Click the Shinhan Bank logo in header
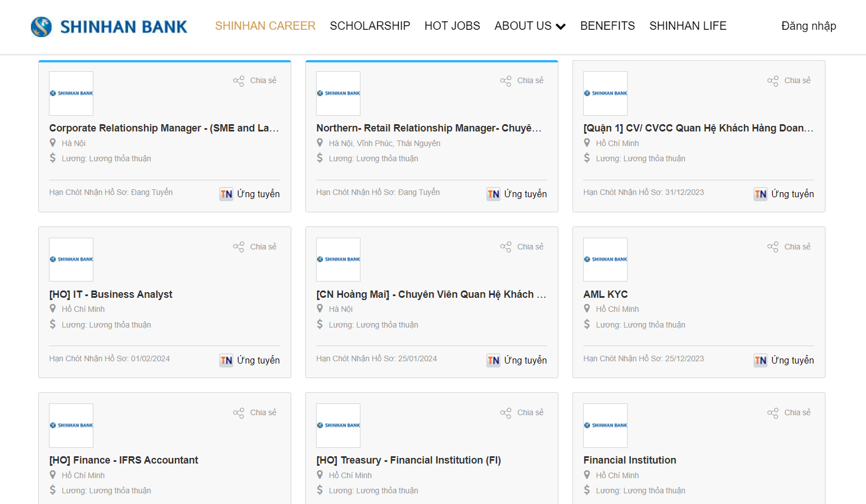 click(x=109, y=26)
